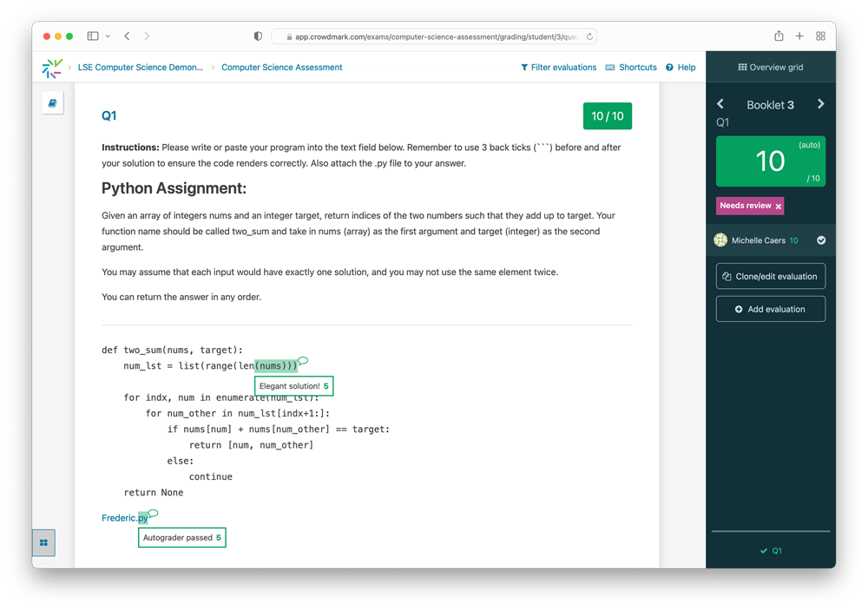Image resolution: width=868 pixels, height=610 pixels.
Task: Toggle the checkmark next to Michelle Caers
Action: pyautogui.click(x=820, y=240)
